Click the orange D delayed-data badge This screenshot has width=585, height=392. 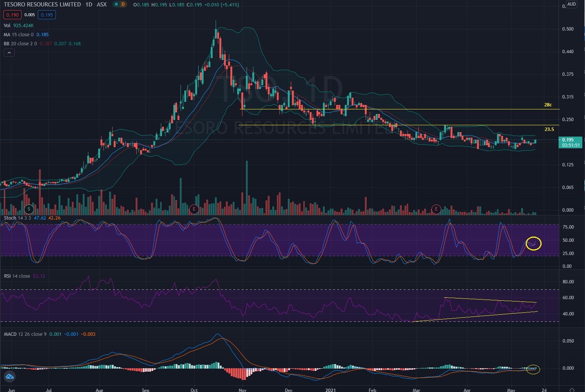click(123, 5)
